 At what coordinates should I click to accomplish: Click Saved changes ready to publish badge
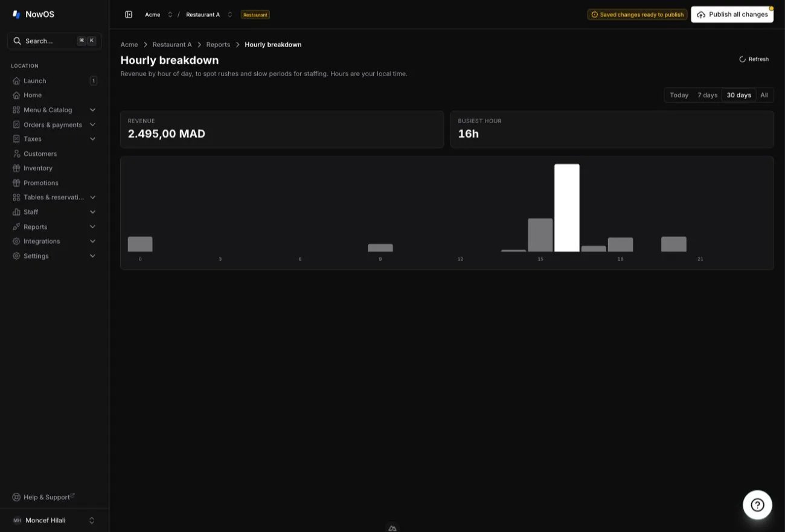pos(637,14)
